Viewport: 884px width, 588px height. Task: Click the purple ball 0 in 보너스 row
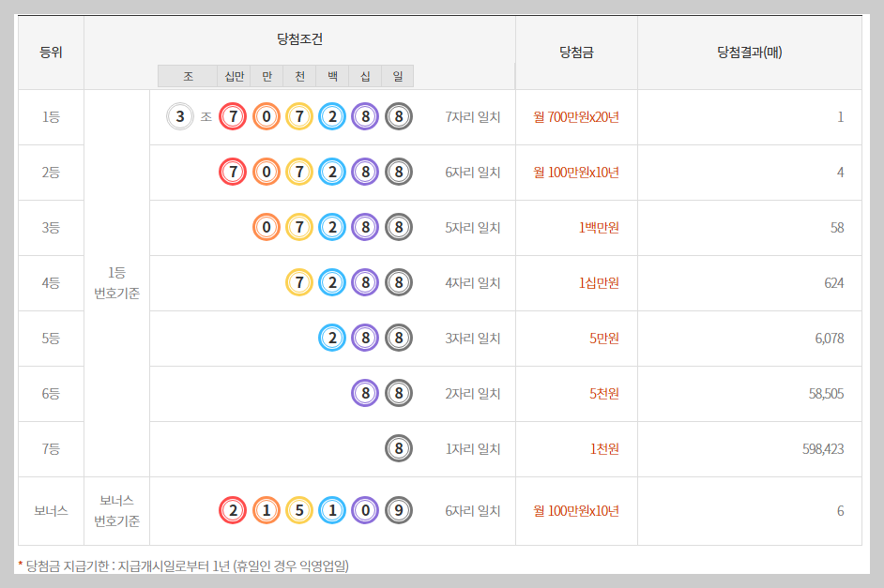(x=365, y=510)
